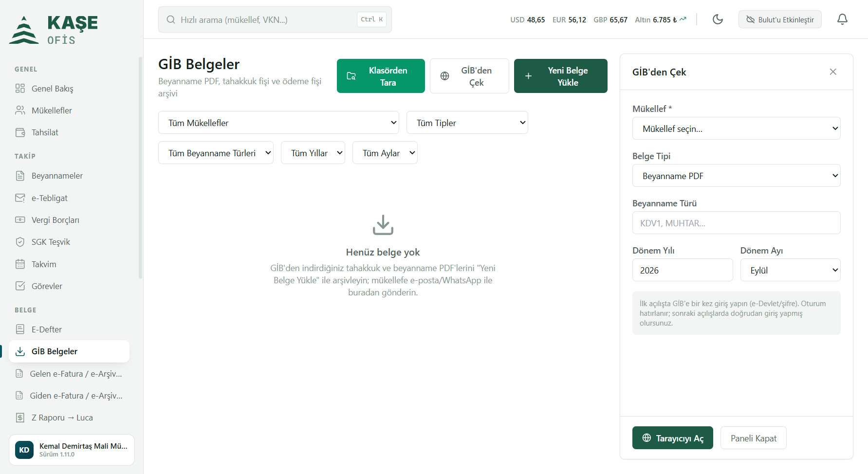This screenshot has height=474, width=868.
Task: Click Vergi Borçları banknote icon
Action: click(x=20, y=220)
